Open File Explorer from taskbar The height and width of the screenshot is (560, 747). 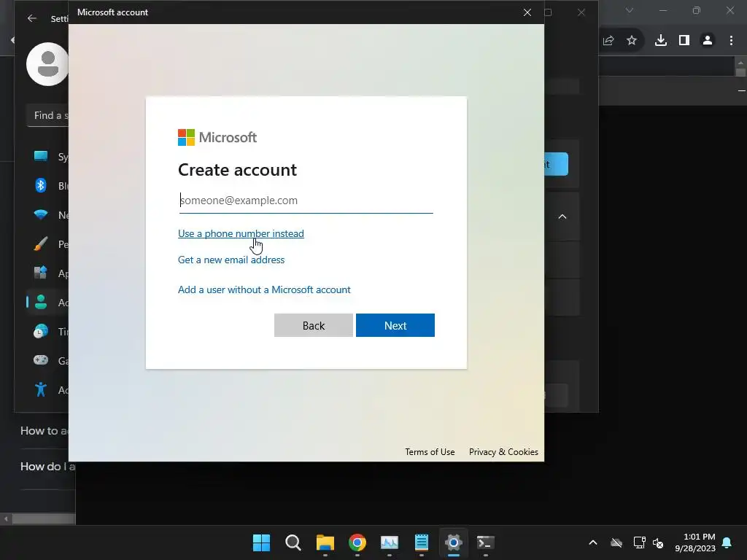click(325, 542)
